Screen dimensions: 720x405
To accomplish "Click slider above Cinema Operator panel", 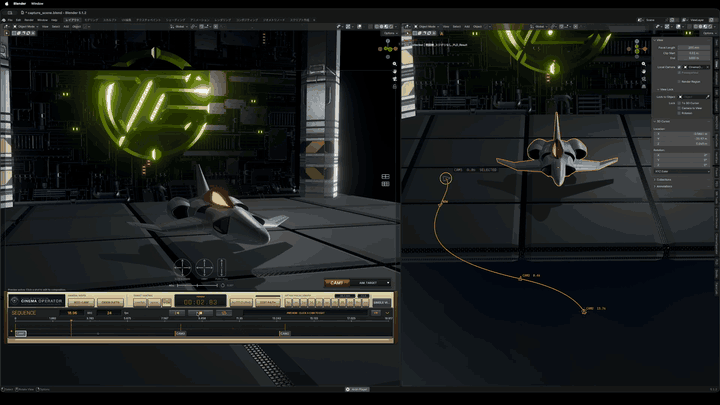I will 197,286.
